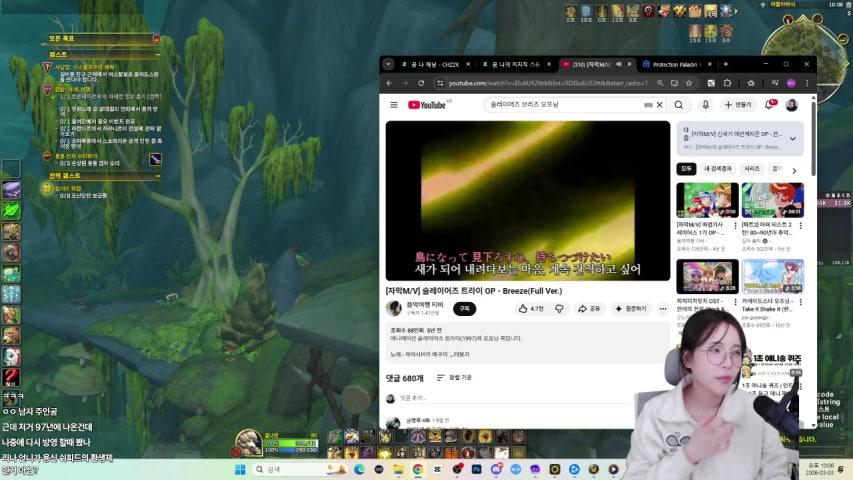The width and height of the screenshot is (853, 480).
Task: Collapse the 전역 퀘스트 section
Action: pyautogui.click(x=158, y=176)
